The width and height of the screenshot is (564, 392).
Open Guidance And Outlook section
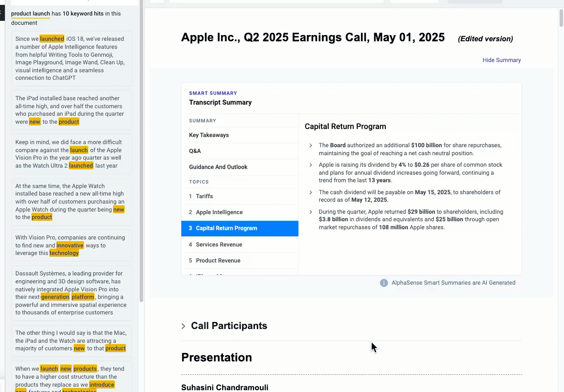click(218, 167)
